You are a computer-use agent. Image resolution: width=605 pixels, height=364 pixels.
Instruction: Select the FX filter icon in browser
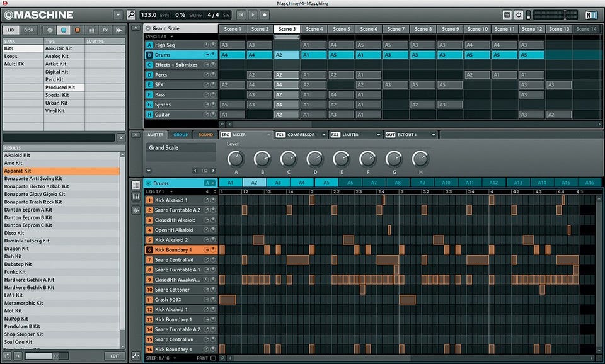[105, 30]
